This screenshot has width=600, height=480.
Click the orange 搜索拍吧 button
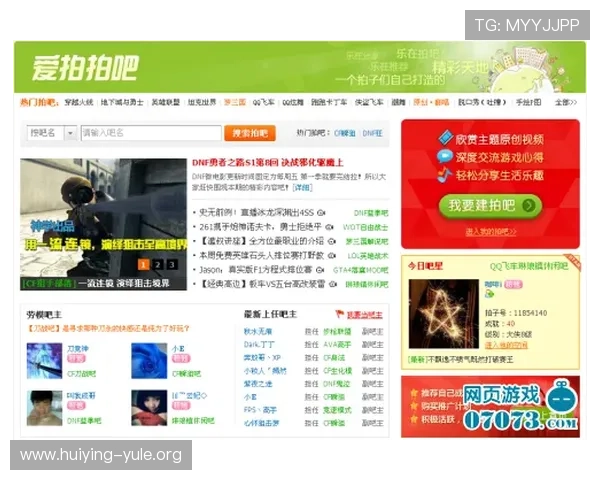pyautogui.click(x=250, y=133)
